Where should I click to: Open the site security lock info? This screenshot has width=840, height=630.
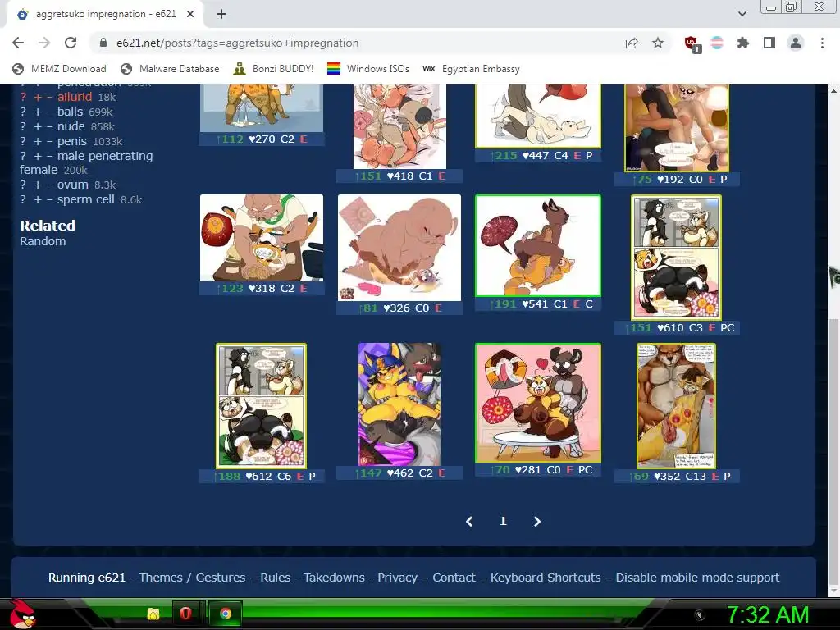pos(103,43)
